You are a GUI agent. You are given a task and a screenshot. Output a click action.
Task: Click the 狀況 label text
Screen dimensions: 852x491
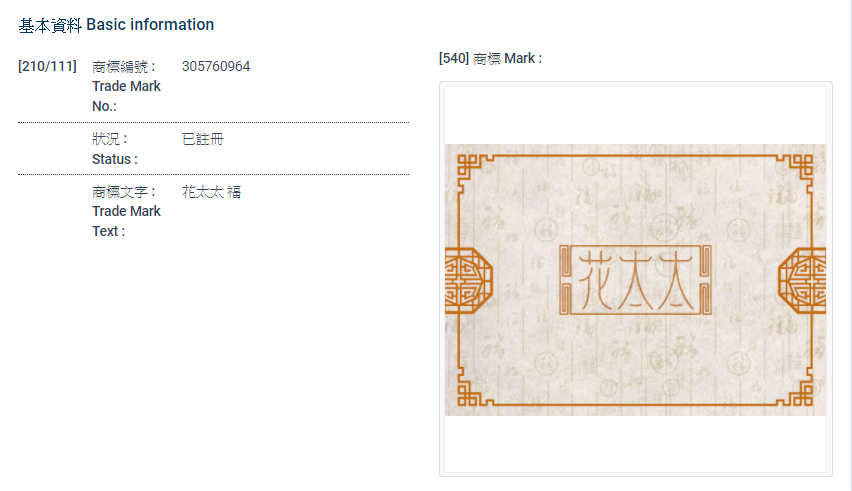[109, 139]
